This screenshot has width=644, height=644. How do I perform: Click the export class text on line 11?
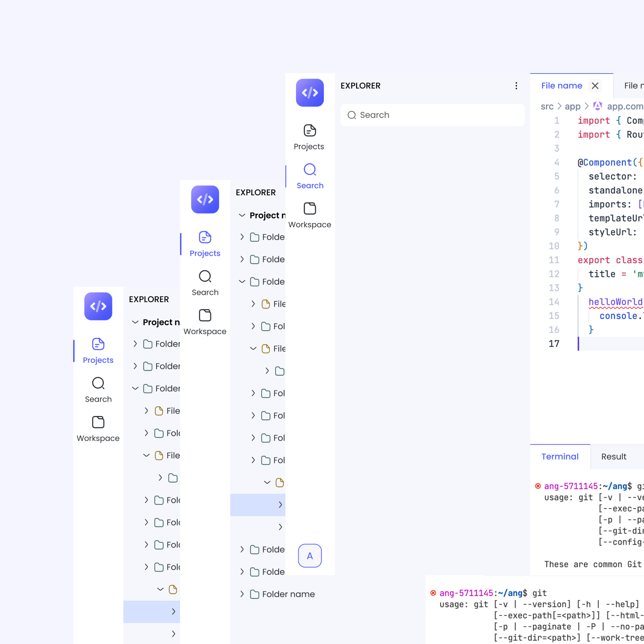(610, 260)
